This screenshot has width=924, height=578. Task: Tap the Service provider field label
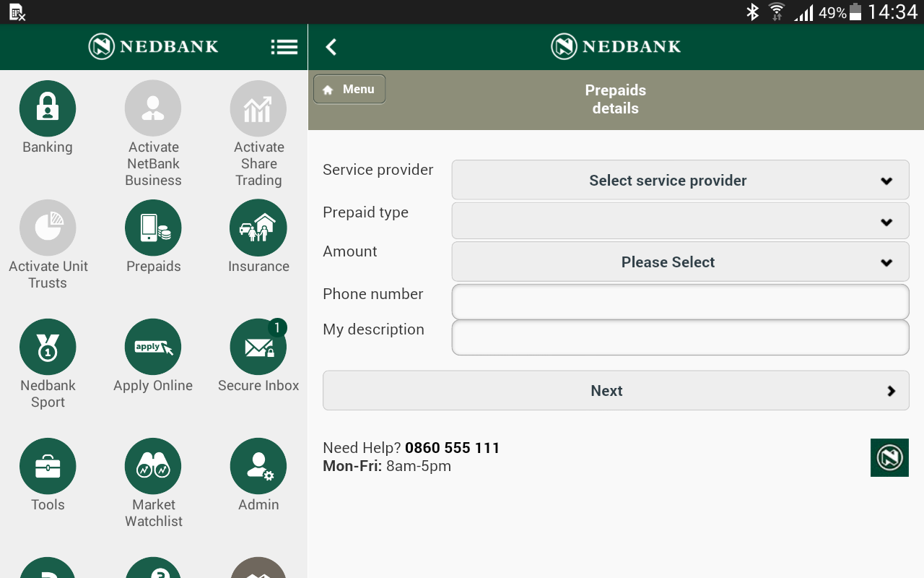coord(378,170)
